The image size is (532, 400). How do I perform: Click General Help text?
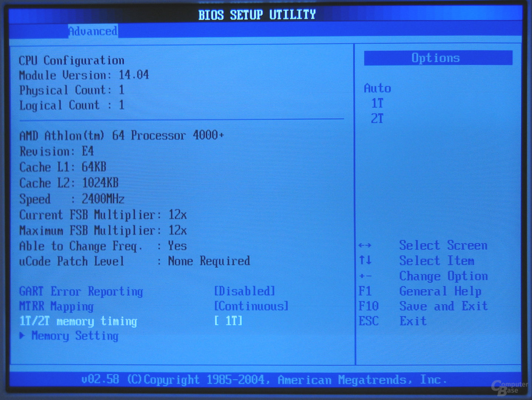tap(440, 291)
